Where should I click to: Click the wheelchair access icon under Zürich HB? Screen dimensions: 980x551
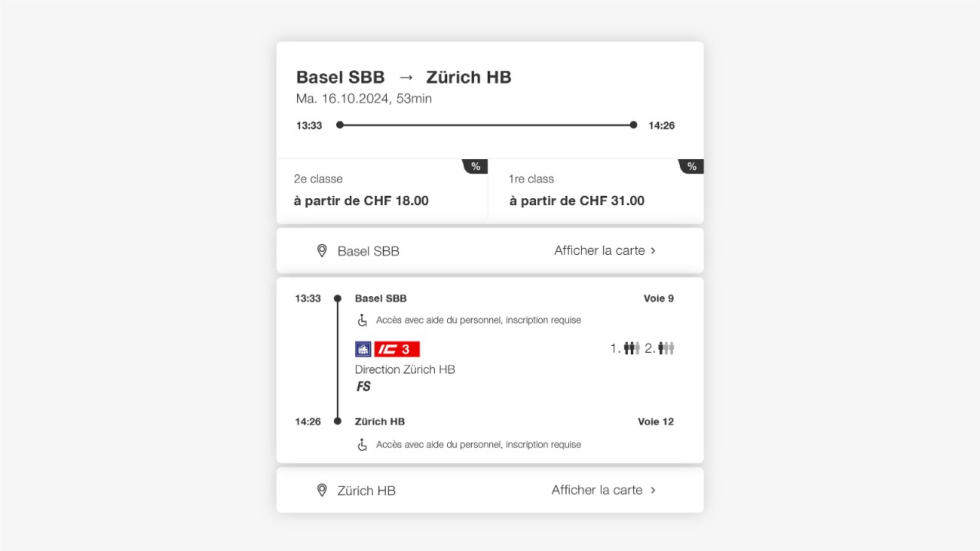(x=363, y=445)
